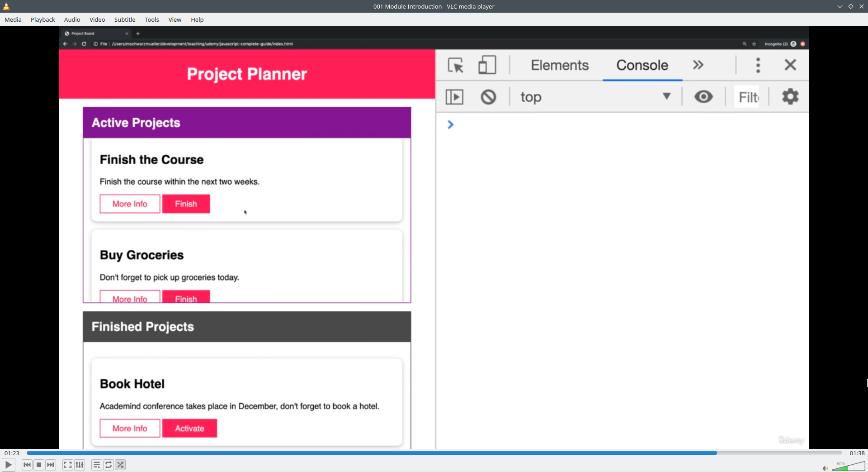Expand more DevTools tabs with double chevron
The image size is (868, 472).
698,65
